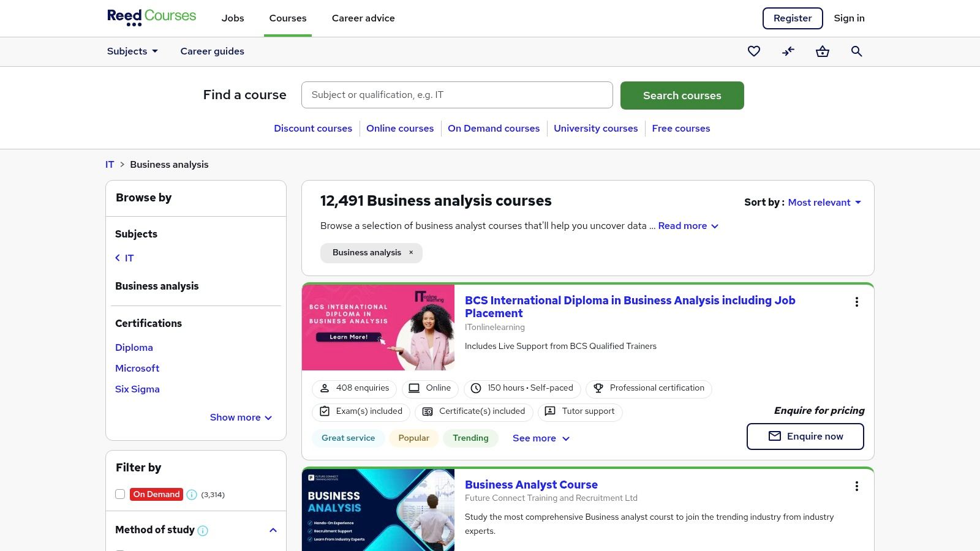The width and height of the screenshot is (980, 551).
Task: Expand Show more under Certifications
Action: (241, 418)
